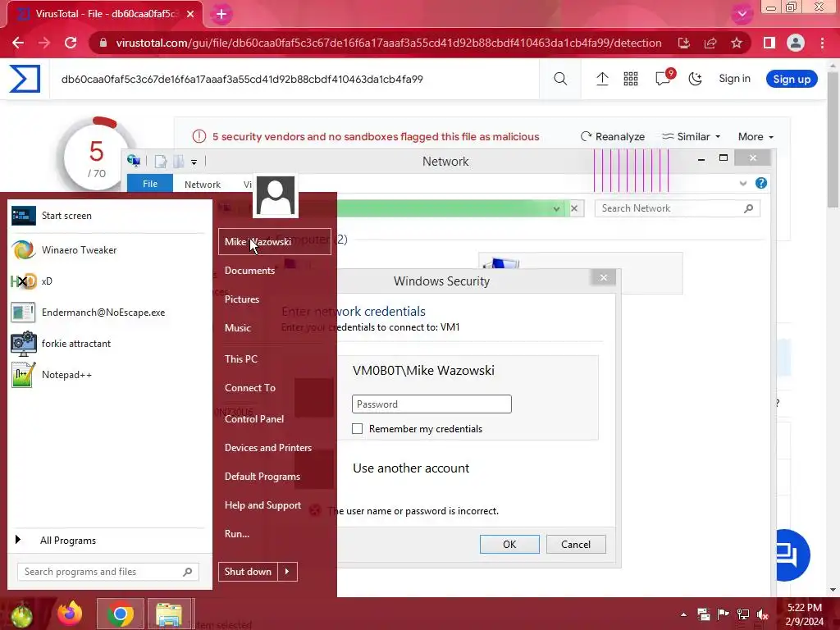
Task: Open the quick access toolbar customize dropdown
Action: click(194, 162)
